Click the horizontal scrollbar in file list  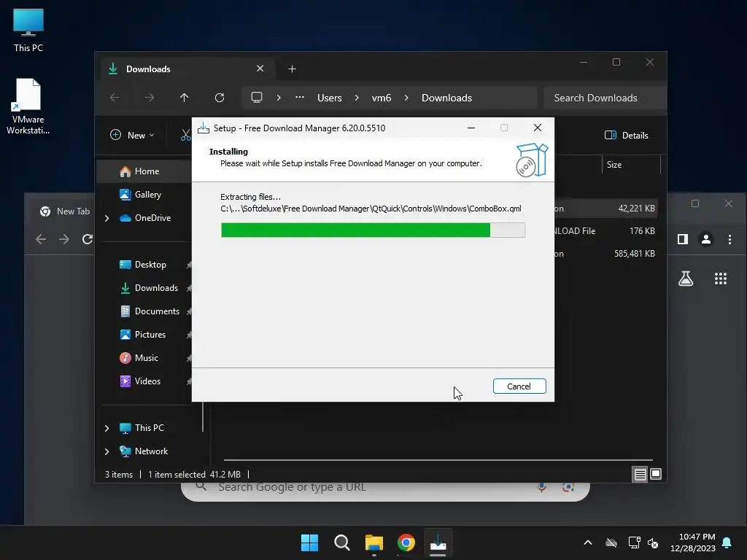[x=438, y=460]
